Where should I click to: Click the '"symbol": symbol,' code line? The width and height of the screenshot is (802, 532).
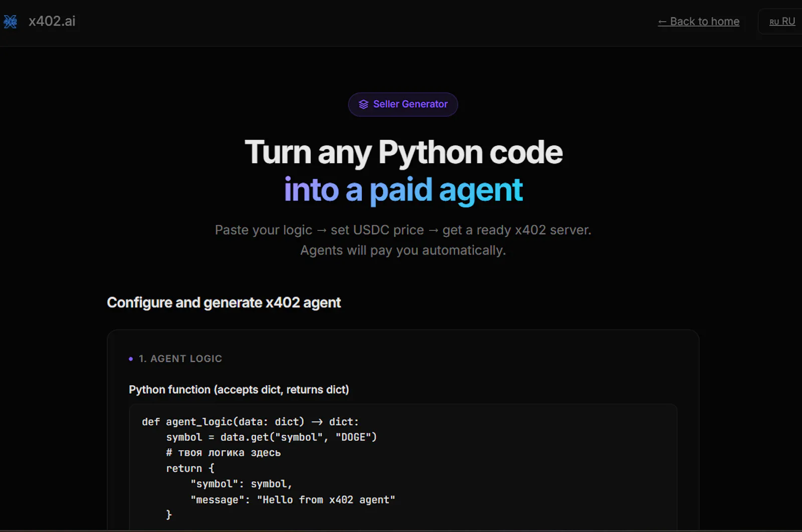(x=241, y=484)
